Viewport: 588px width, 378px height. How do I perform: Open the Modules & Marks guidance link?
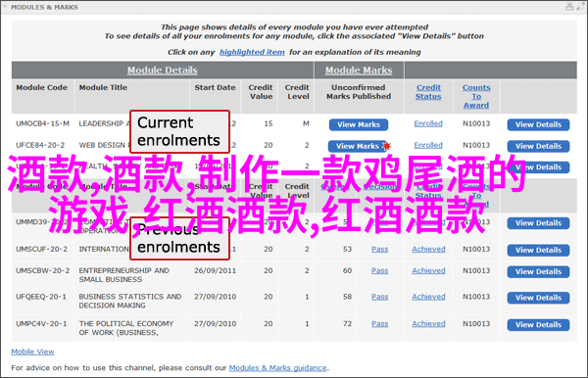click(278, 368)
